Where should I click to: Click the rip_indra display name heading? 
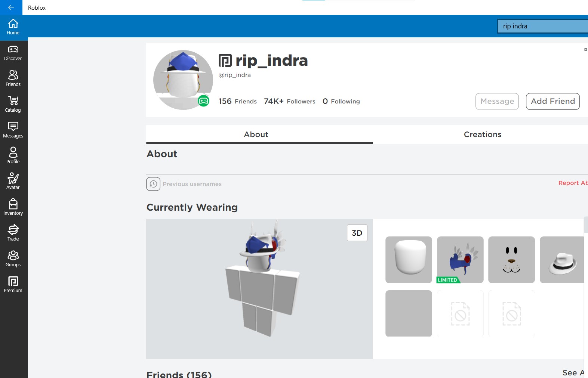271,61
